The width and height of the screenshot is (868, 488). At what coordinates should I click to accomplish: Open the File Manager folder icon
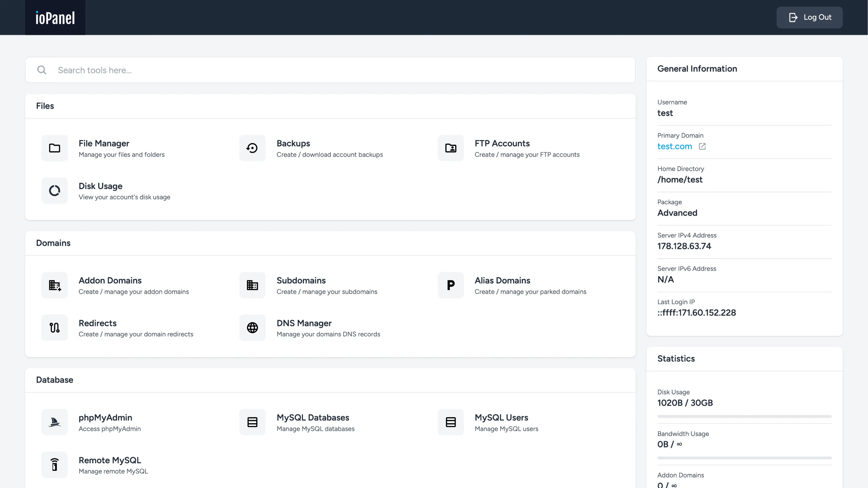coord(54,148)
